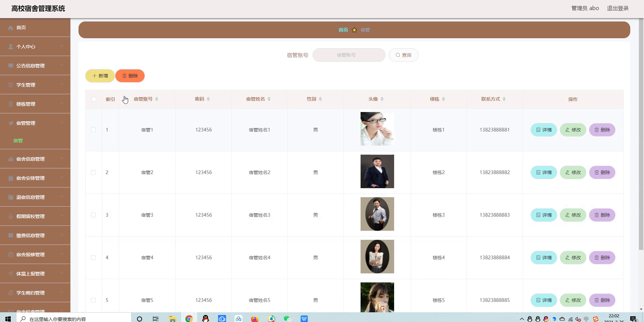Viewport: 644px width, 322px height.
Task: Focus the 宿管账号 search field
Action: (x=349, y=55)
